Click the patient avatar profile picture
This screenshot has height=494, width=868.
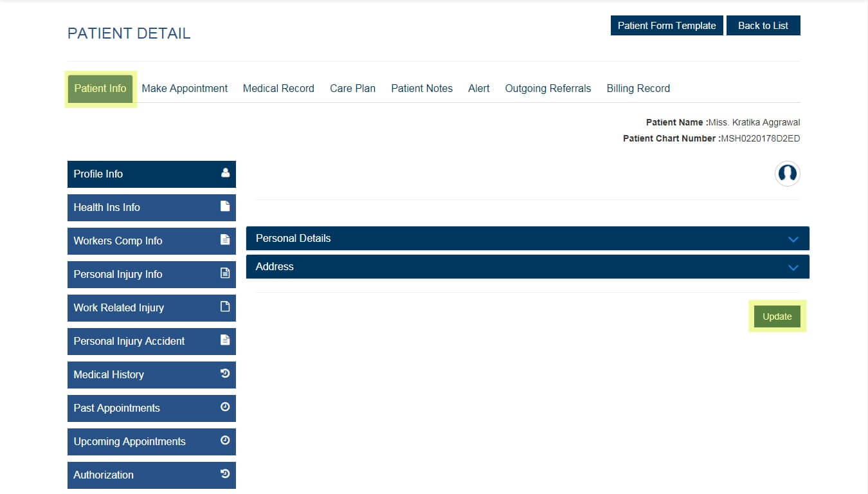[787, 174]
